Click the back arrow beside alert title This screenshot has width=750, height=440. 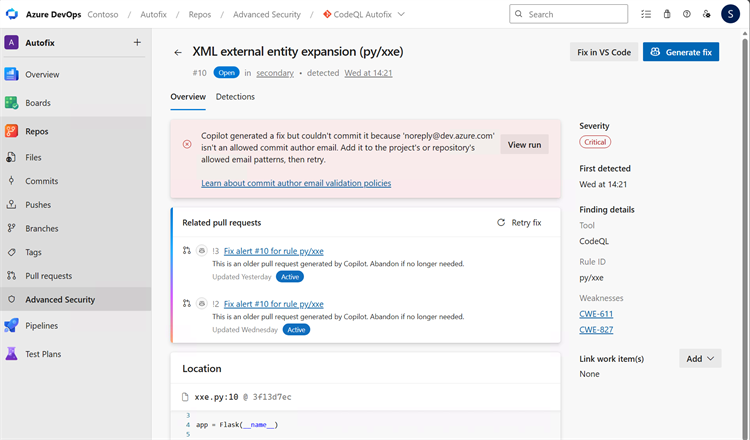point(178,53)
